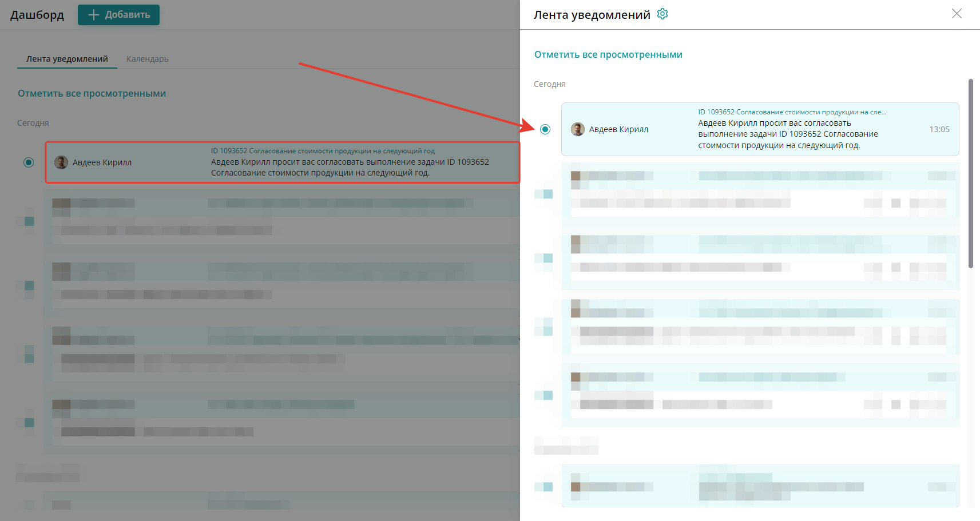Open truncated ID 1093652 title in side panel
Viewport: 980px width, 521px height.
[792, 112]
